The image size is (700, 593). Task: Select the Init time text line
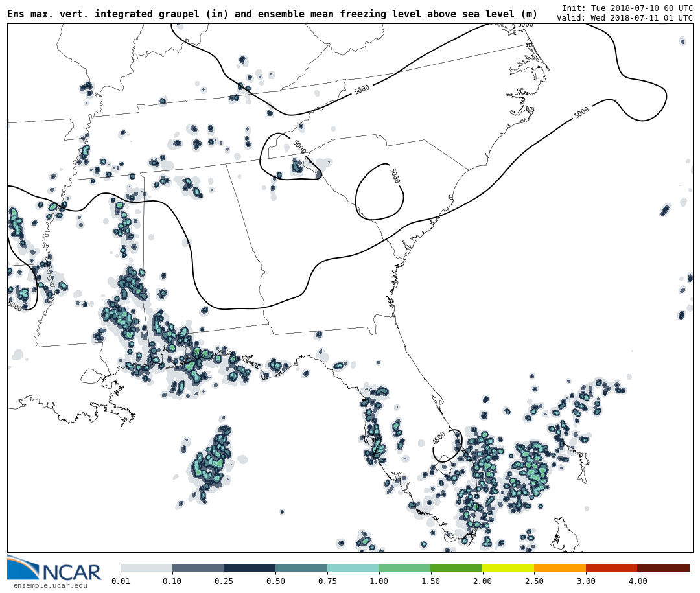pos(627,8)
